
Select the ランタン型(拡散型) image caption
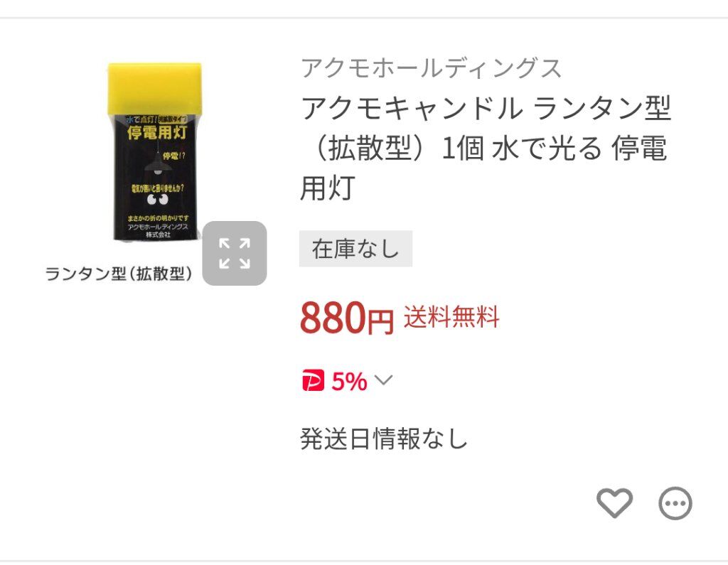click(119, 274)
